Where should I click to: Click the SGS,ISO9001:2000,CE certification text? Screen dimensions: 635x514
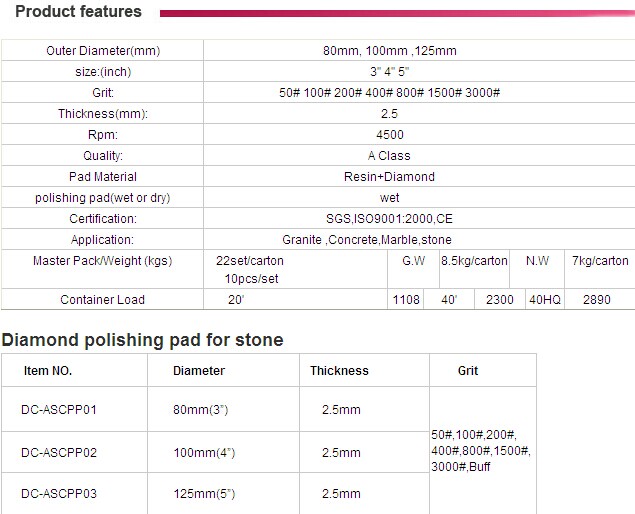click(x=389, y=219)
